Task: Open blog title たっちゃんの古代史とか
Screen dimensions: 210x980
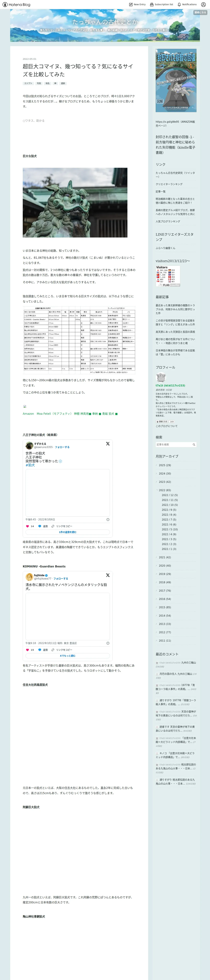Action: (x=105, y=22)
